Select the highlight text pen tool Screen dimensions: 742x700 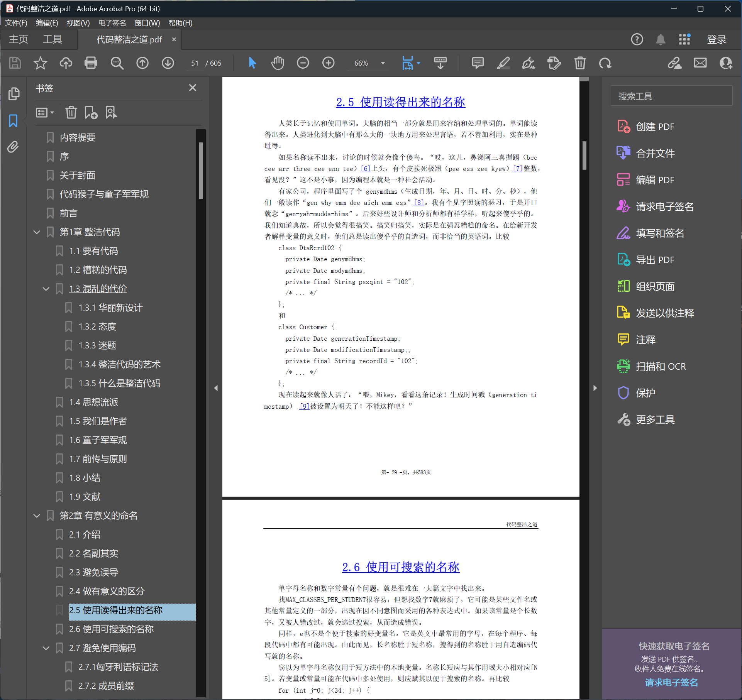503,63
